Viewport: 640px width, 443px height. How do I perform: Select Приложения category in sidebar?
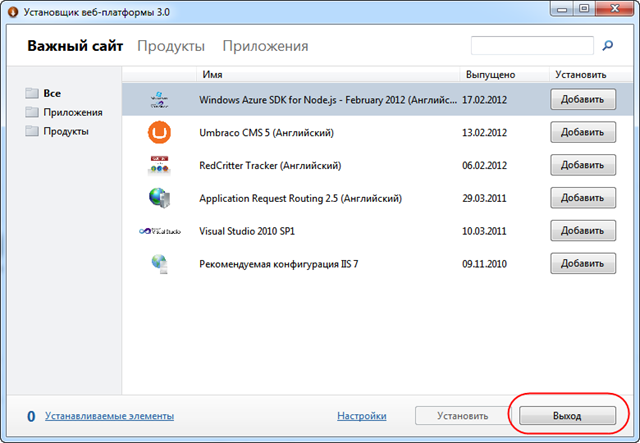[x=73, y=112]
